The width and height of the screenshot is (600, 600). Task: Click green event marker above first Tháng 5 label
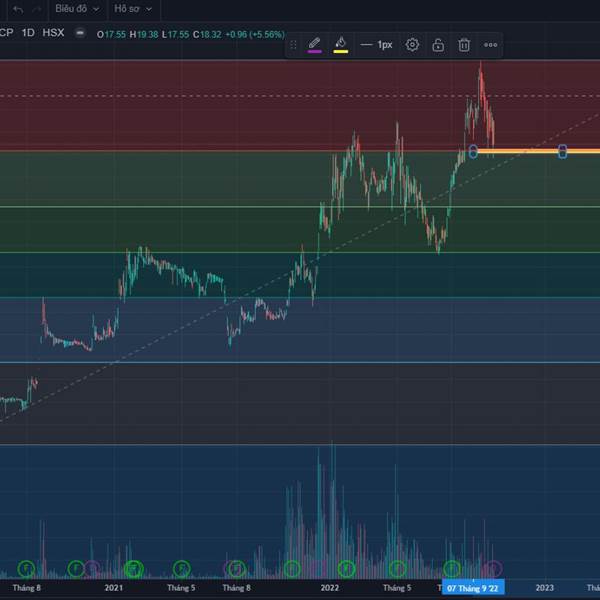(x=181, y=569)
